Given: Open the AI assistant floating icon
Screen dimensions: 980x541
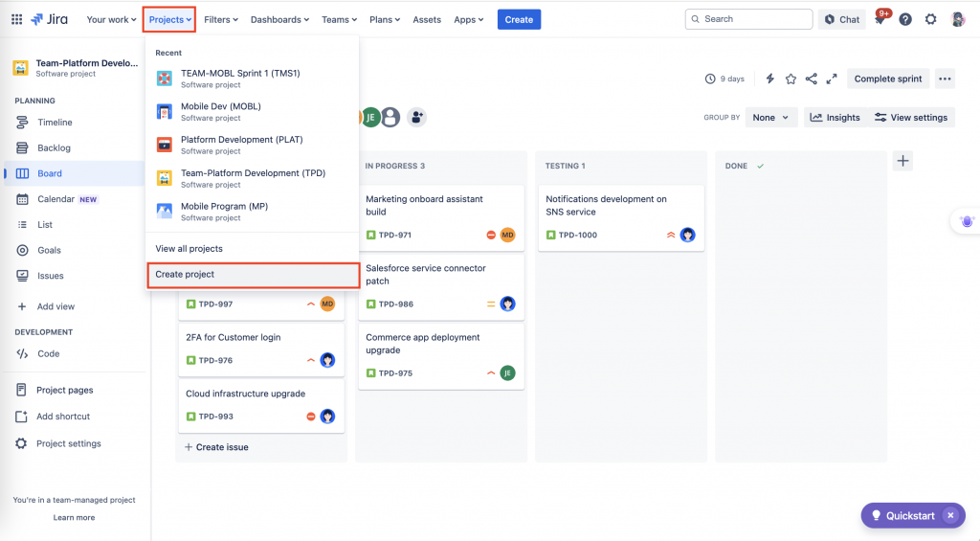Looking at the screenshot, I should pyautogui.click(x=967, y=221).
